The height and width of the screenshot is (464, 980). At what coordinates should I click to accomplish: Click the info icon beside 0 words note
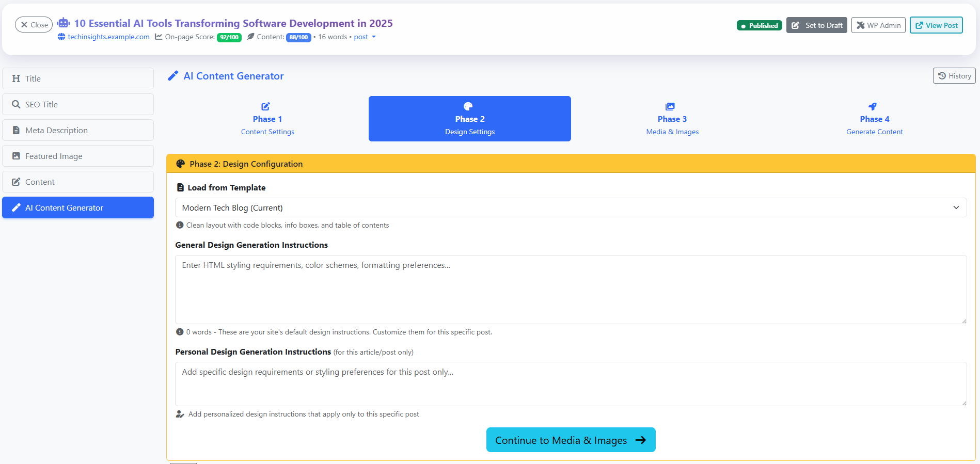[180, 332]
